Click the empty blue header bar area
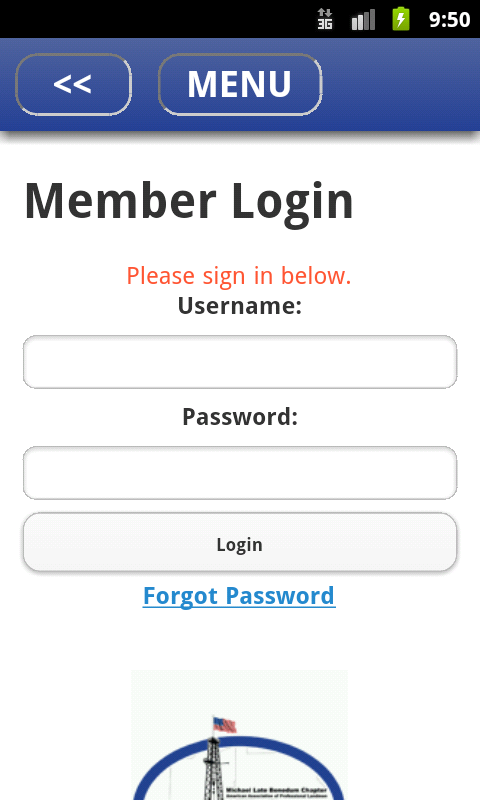The height and width of the screenshot is (800, 480). [x=400, y=84]
